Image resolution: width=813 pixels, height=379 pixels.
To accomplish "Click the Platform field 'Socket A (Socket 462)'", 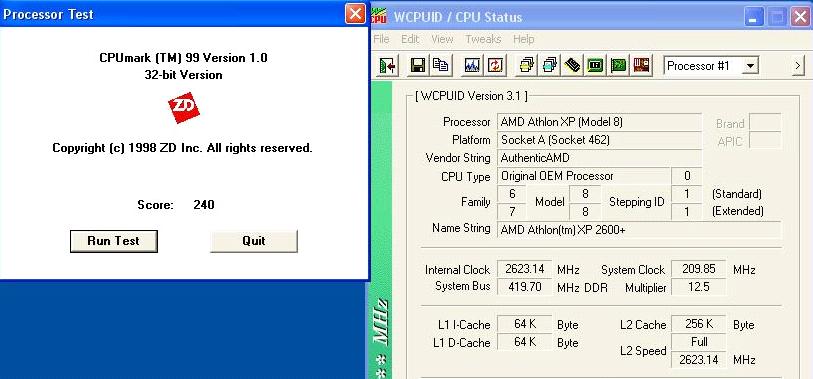I will [x=599, y=140].
